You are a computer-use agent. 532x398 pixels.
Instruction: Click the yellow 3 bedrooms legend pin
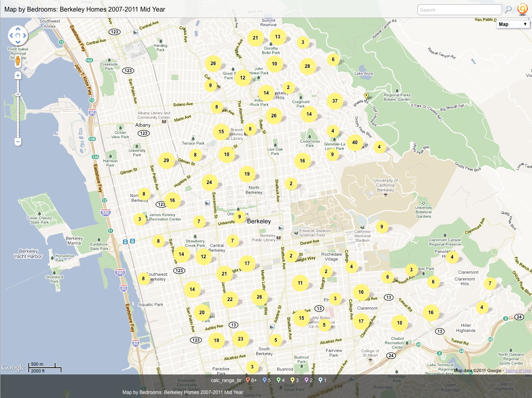(293, 380)
